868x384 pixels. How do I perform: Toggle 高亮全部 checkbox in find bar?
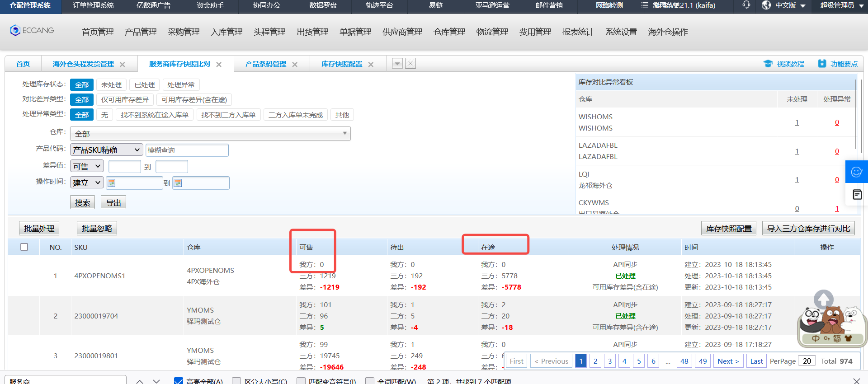[179, 381]
